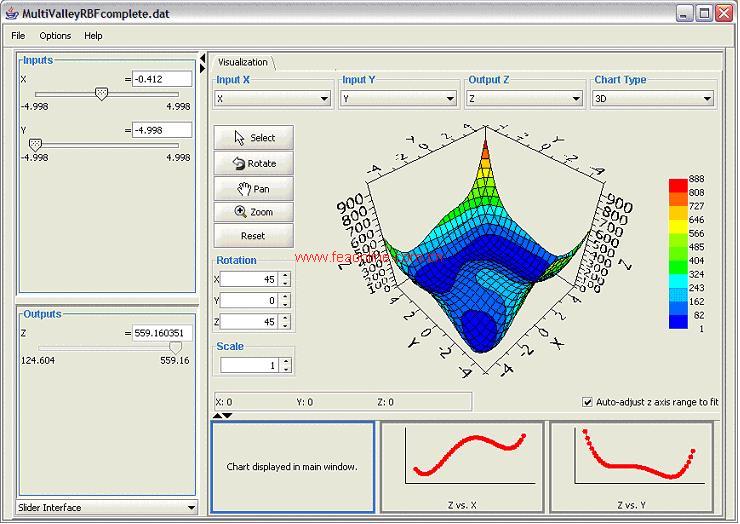740x524 pixels.
Task: Click the Java application icon in title bar
Action: (x=11, y=12)
